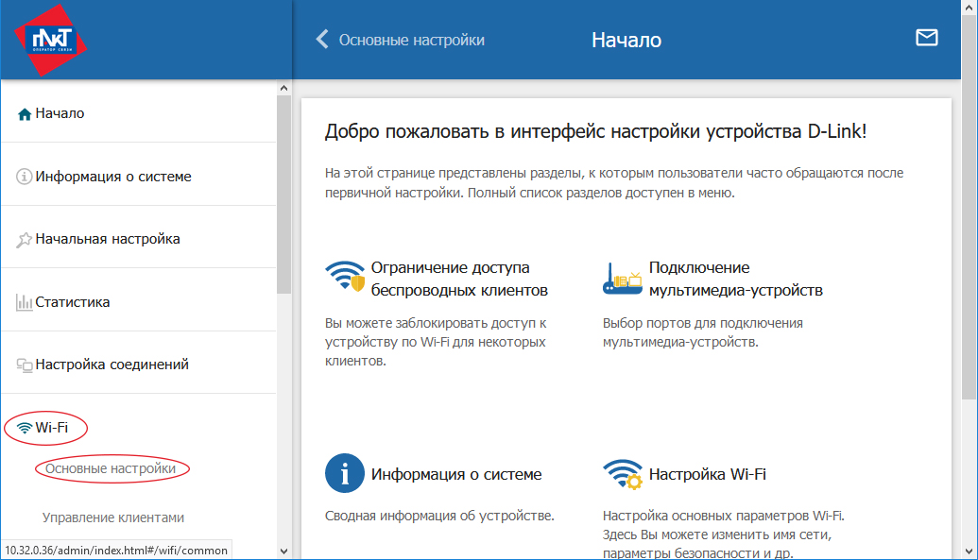This screenshot has height=560, width=978.
Task: Open Управление клиентами submenu item
Action: pyautogui.click(x=112, y=518)
